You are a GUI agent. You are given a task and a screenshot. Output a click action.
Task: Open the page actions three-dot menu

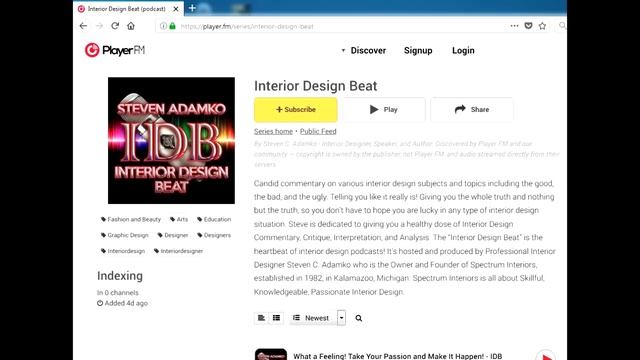[x=514, y=26]
